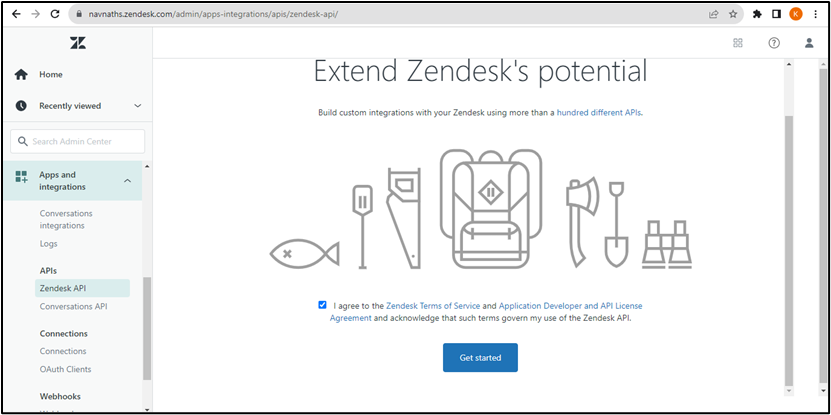Open the hundred different APIs link
The width and height of the screenshot is (831, 415).
598,113
